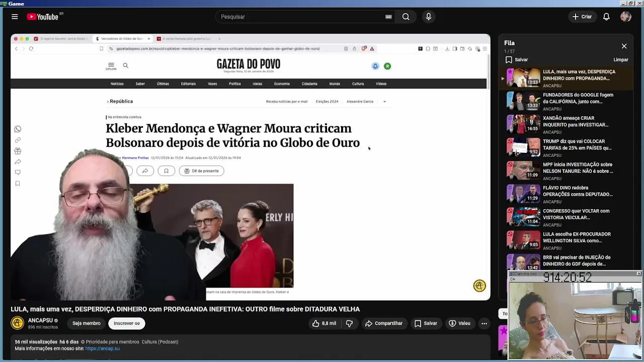Click the Dê de presente gift button
Viewport: 644px width, 362px height.
pos(201,171)
